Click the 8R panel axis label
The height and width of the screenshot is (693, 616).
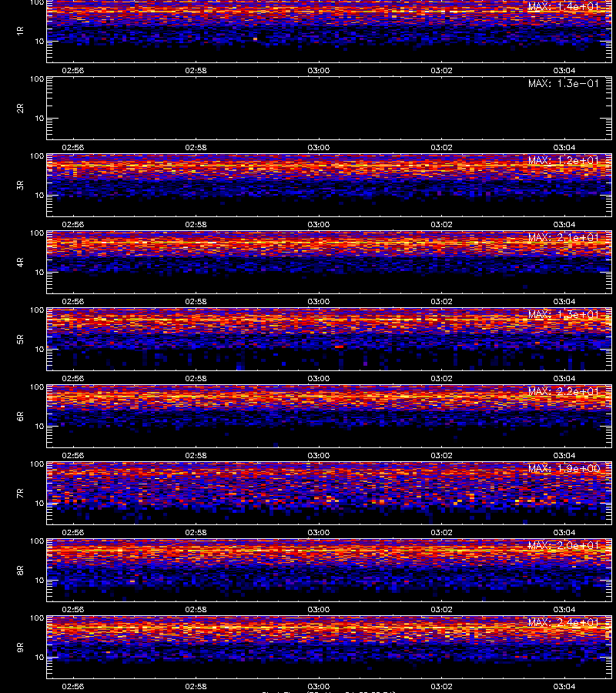tap(20, 570)
